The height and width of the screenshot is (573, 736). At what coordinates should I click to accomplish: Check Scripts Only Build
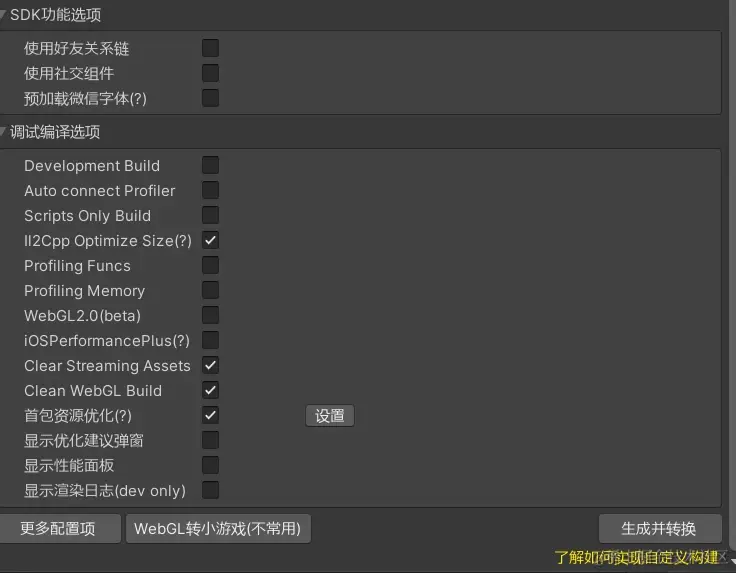click(x=210, y=215)
